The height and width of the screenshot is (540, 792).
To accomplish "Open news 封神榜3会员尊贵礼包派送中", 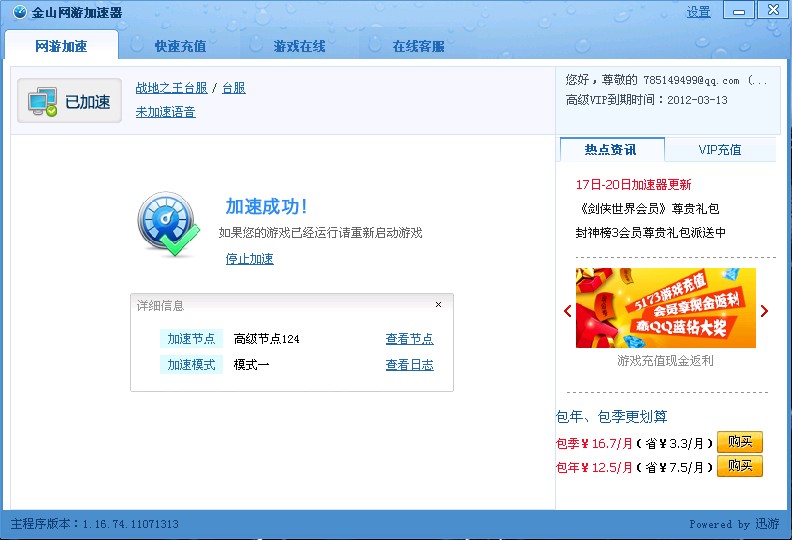I will 651,232.
